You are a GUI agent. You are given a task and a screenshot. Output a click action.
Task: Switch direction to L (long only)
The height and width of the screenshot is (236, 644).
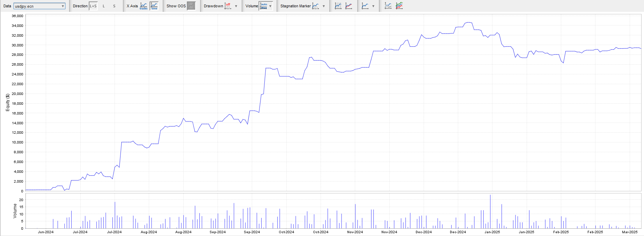(x=104, y=6)
